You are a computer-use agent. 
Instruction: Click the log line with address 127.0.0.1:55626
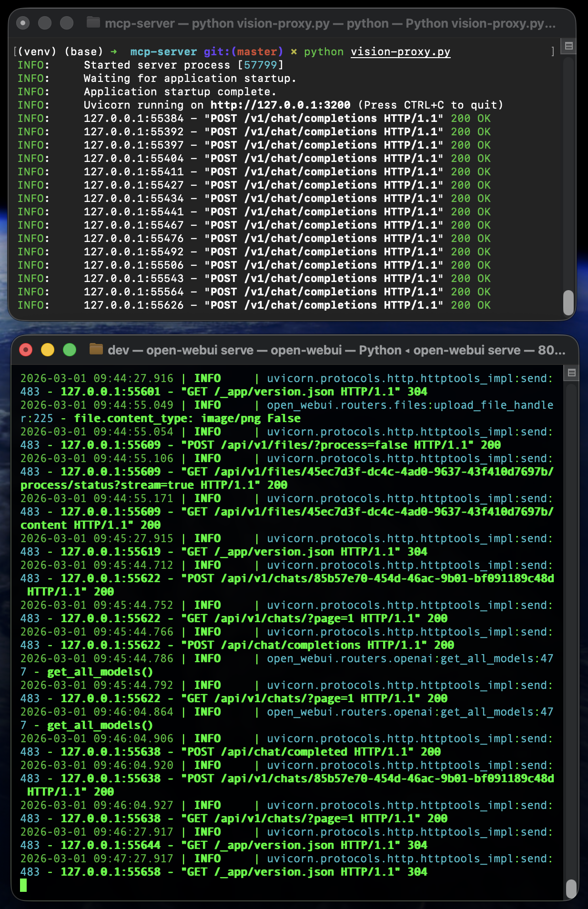[254, 305]
